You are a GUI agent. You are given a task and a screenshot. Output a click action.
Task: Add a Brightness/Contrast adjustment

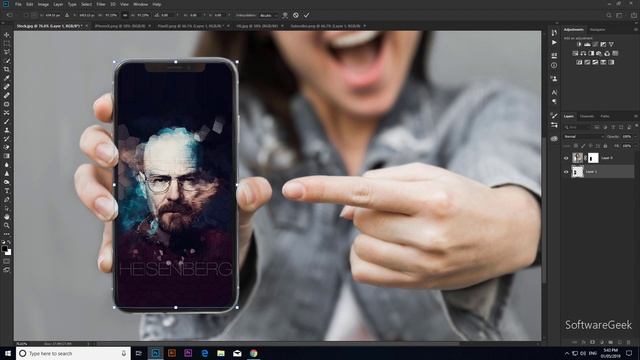point(579,44)
